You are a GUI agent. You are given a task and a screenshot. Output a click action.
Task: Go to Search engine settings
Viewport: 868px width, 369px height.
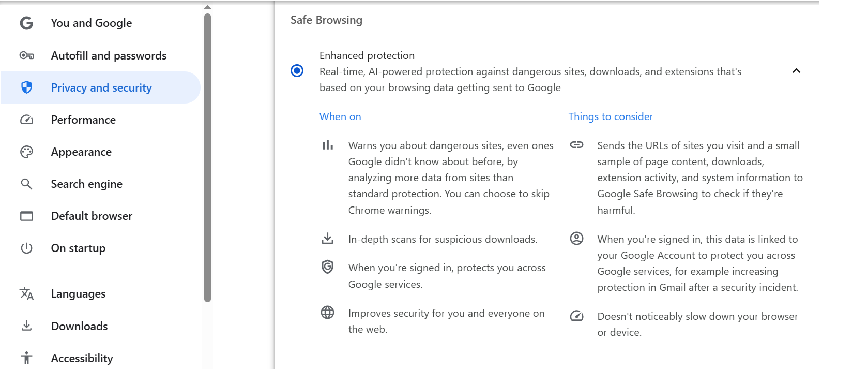(x=86, y=184)
